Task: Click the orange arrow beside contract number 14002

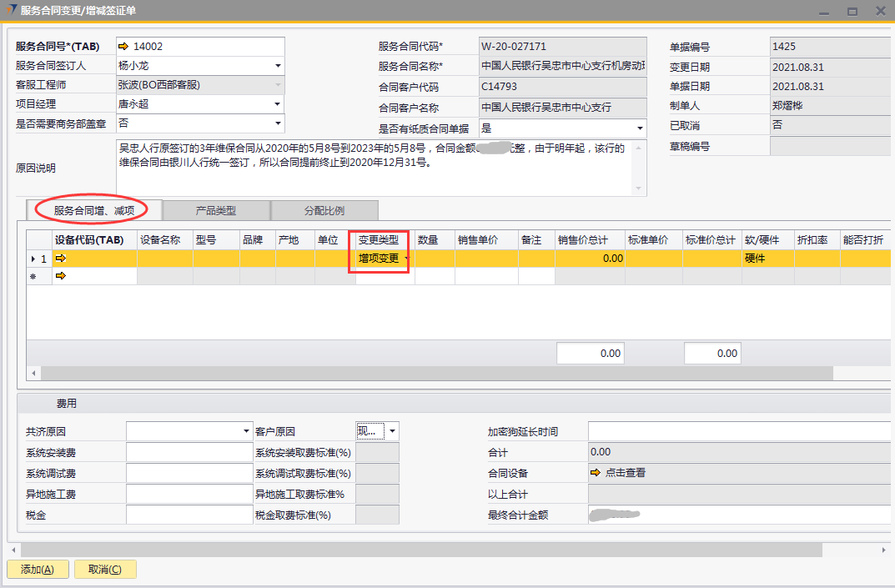Action: (x=123, y=47)
